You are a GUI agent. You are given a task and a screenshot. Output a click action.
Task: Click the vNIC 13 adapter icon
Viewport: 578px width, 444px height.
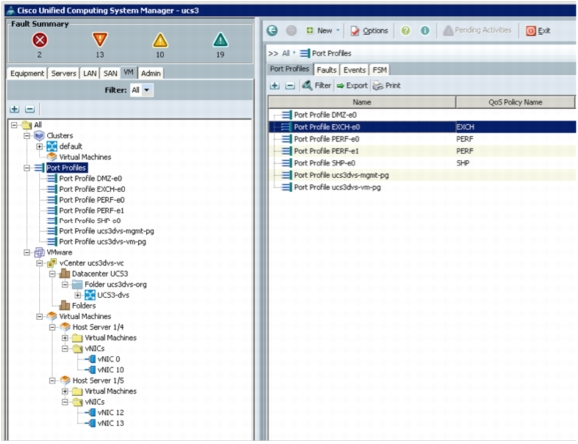pos(90,423)
